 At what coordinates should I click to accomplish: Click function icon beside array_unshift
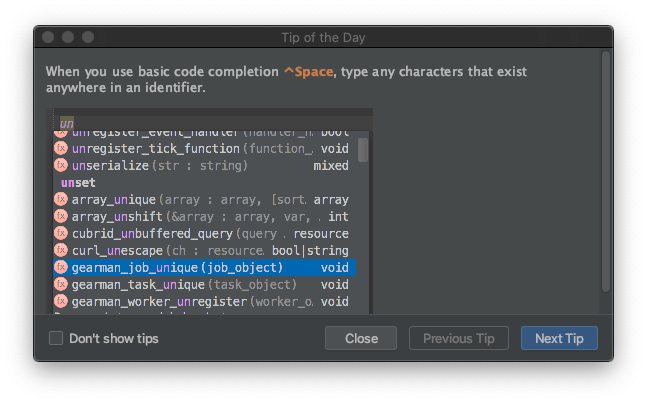(61, 216)
